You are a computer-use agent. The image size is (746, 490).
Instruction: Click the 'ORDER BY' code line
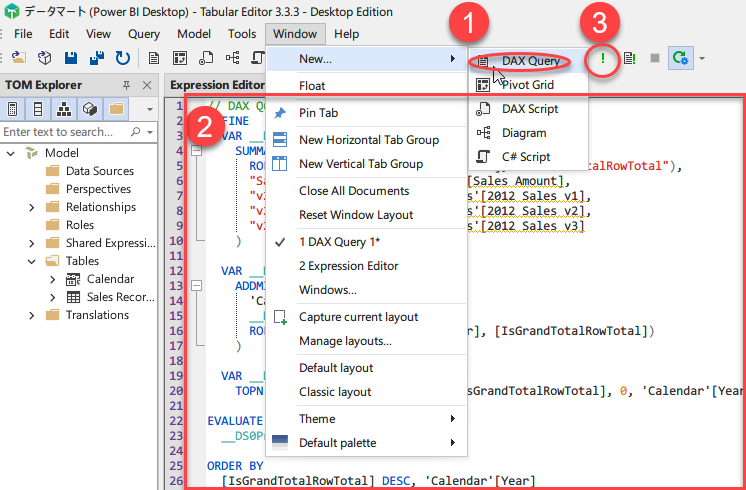[235, 466]
